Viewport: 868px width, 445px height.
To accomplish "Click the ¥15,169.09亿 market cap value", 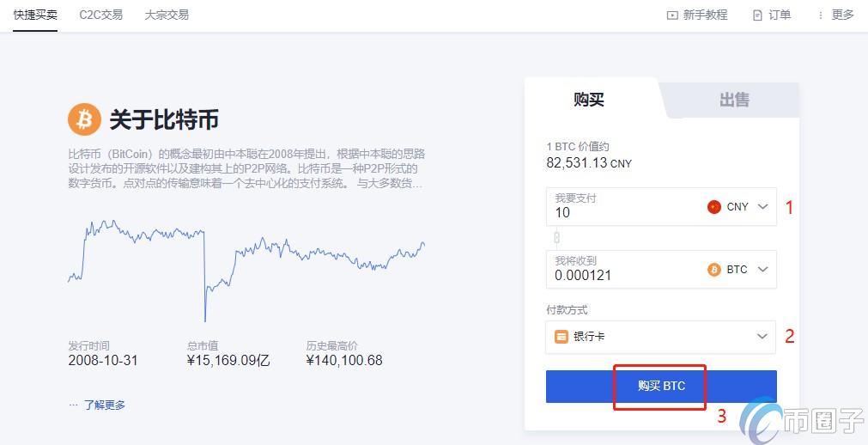I will point(228,360).
